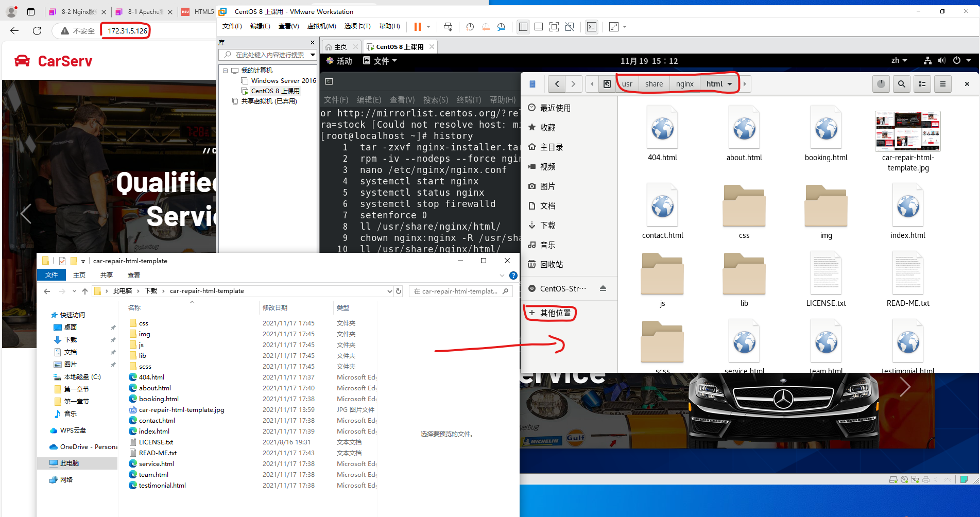Toggle the VMware library sidebar view

tap(523, 27)
